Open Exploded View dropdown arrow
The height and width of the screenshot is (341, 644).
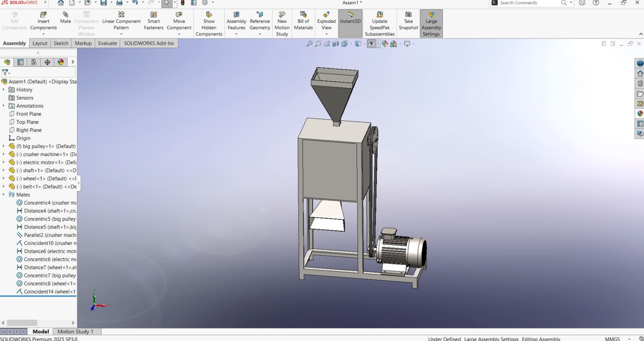326,34
